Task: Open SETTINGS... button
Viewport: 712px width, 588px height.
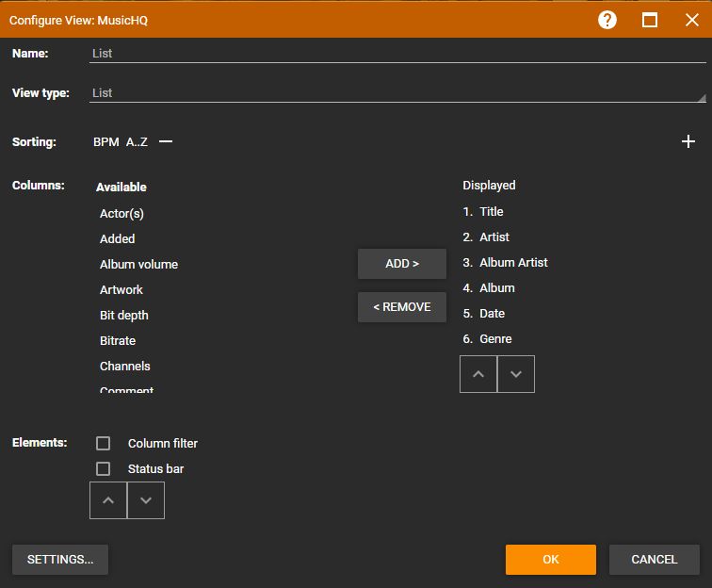Action: tap(60, 560)
